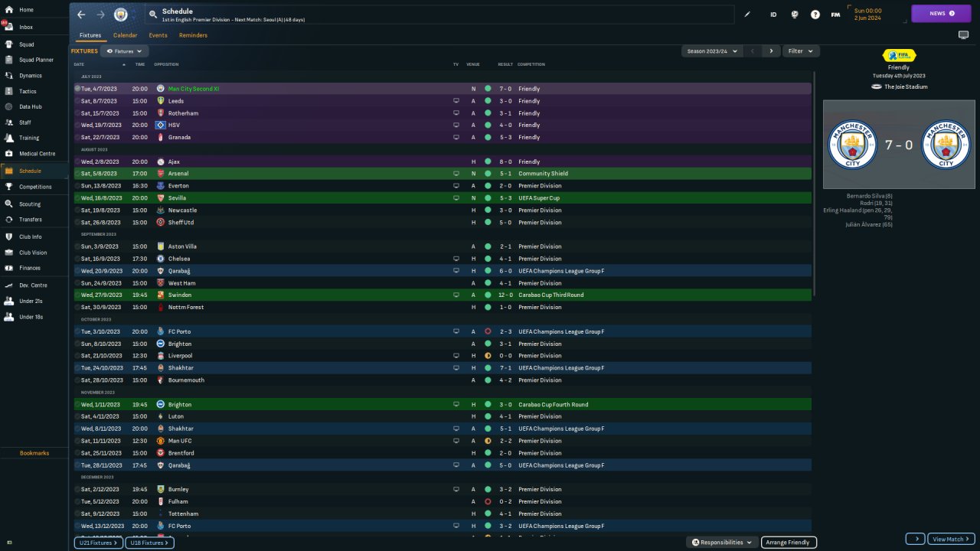Click the NEWS continue button
The height and width of the screenshot is (551, 980).
coord(941,14)
